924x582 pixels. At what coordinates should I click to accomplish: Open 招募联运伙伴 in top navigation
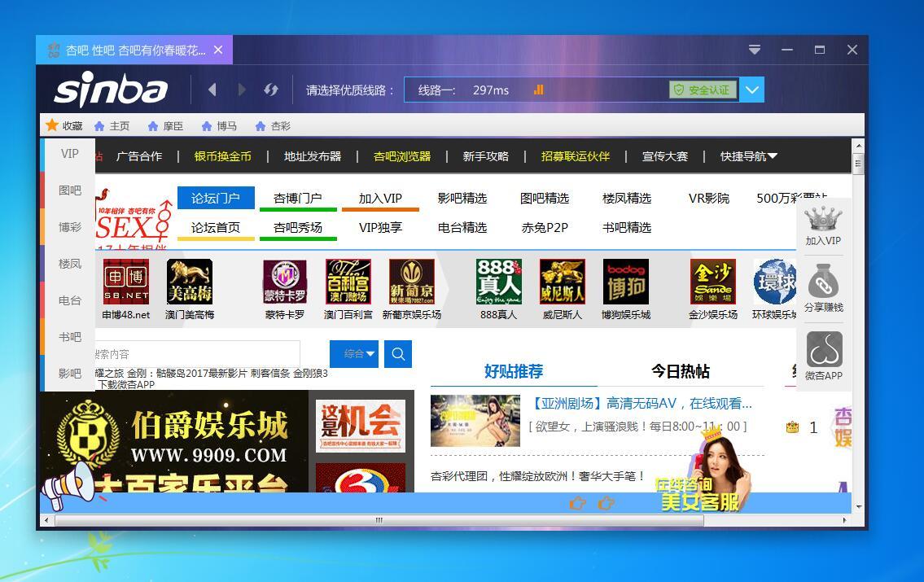(x=576, y=156)
